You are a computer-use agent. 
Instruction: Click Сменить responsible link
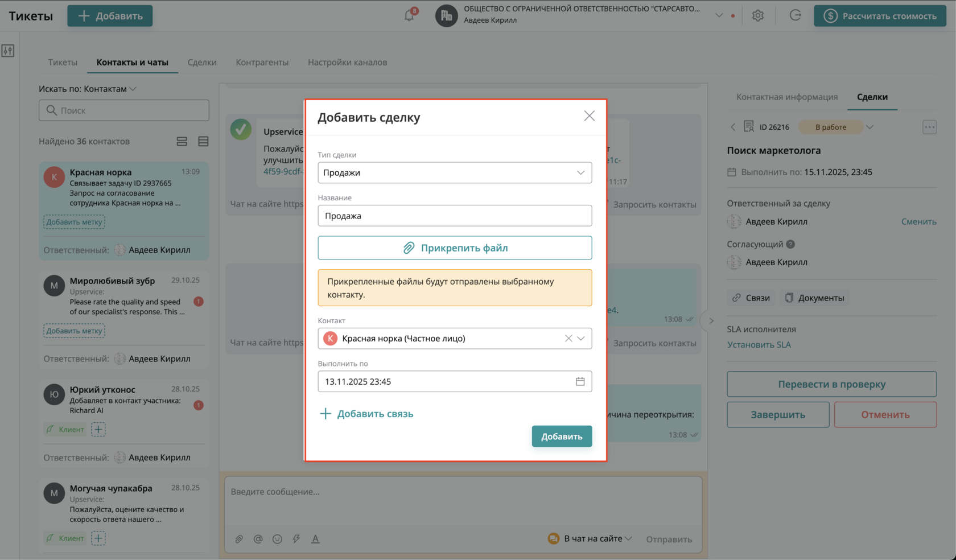(918, 221)
